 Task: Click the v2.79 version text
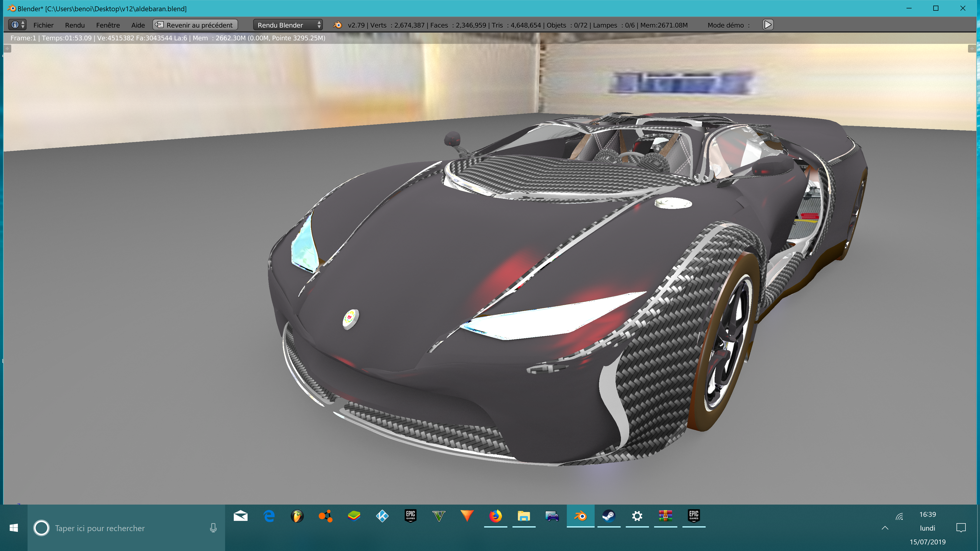356,25
